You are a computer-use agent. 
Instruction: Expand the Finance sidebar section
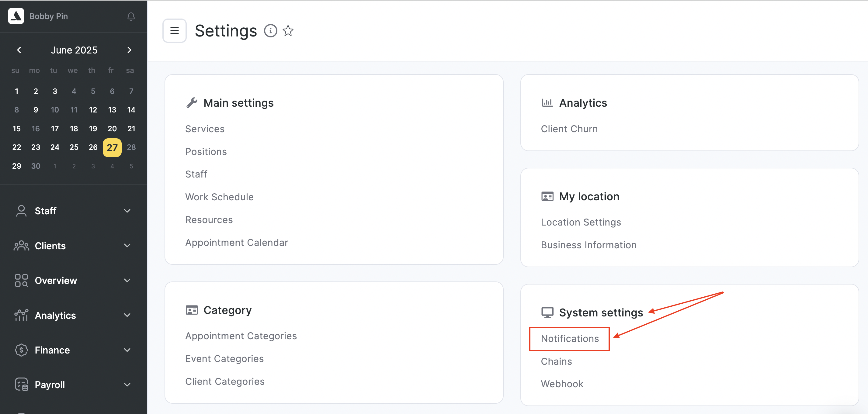tap(127, 350)
